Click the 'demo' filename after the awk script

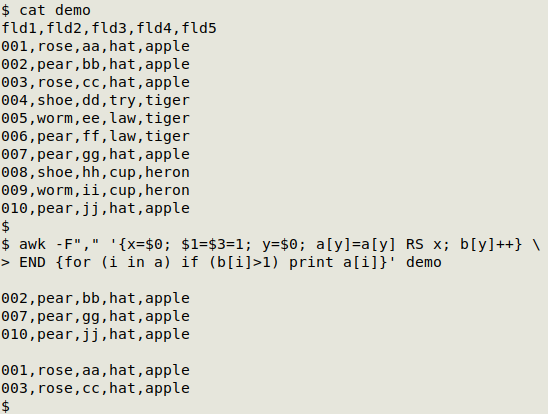click(424, 262)
